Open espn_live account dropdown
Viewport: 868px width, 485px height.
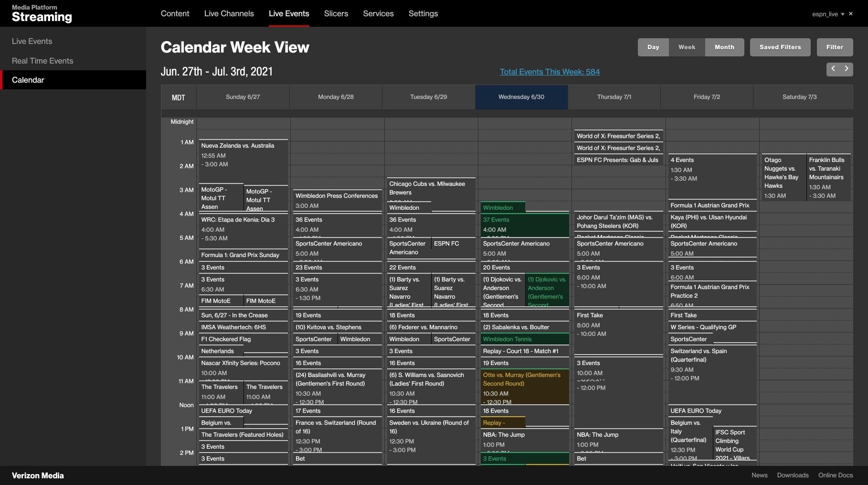tap(828, 14)
